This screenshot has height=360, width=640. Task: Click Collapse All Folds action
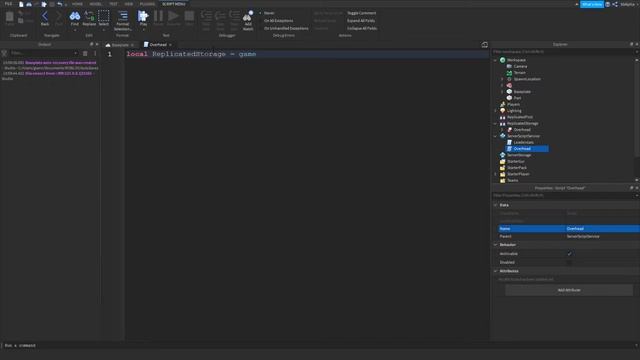pos(362,29)
